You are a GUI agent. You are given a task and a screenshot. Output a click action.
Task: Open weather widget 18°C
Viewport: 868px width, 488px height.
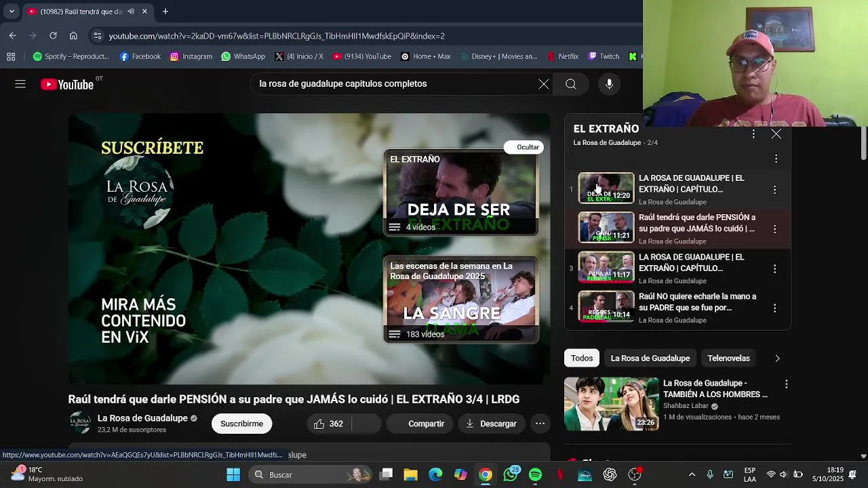click(x=46, y=474)
